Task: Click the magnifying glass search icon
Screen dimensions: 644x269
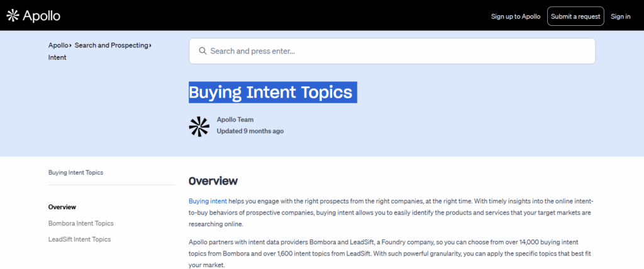Action: [203, 51]
